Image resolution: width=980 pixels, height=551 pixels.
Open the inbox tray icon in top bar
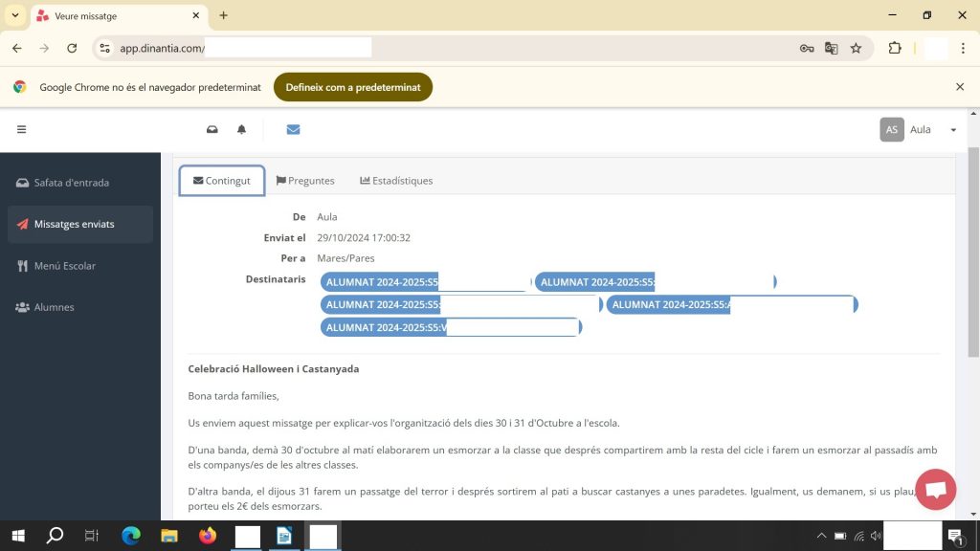click(212, 130)
